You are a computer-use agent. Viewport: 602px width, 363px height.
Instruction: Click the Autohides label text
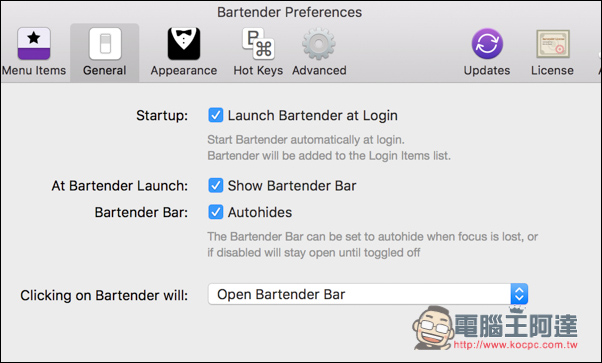coord(260,212)
